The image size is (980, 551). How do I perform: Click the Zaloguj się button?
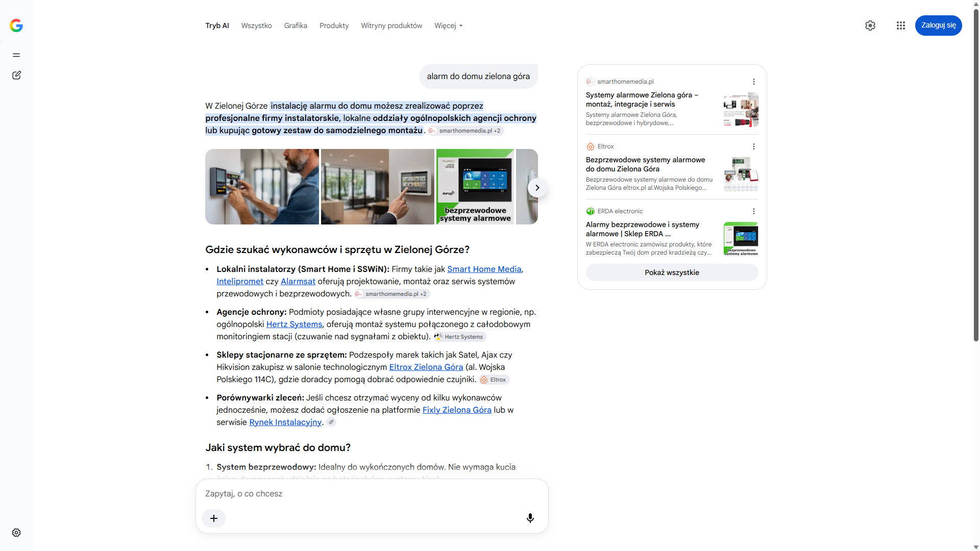click(938, 26)
